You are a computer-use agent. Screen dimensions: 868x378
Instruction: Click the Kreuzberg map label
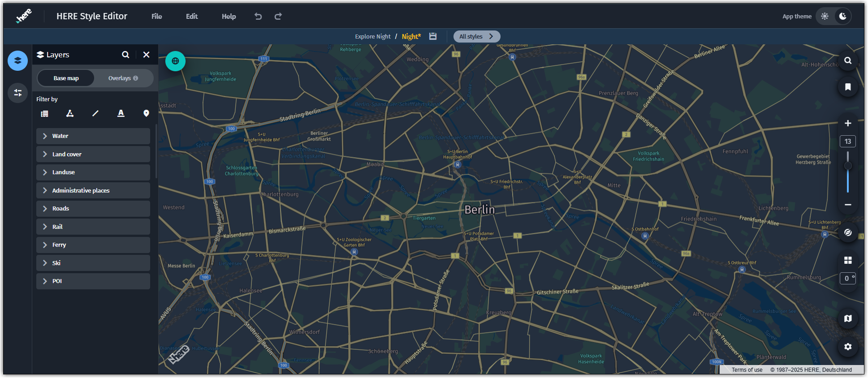(x=499, y=313)
